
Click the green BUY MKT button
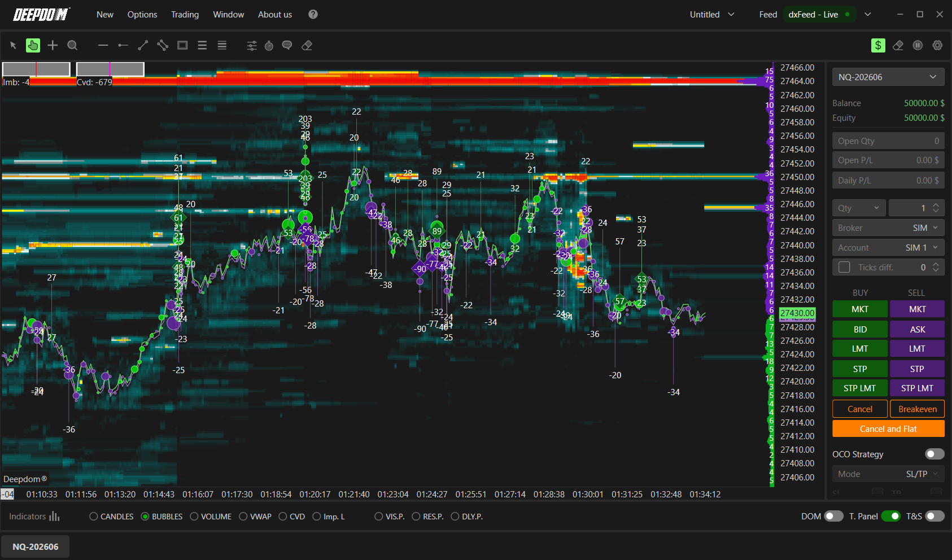(x=860, y=309)
